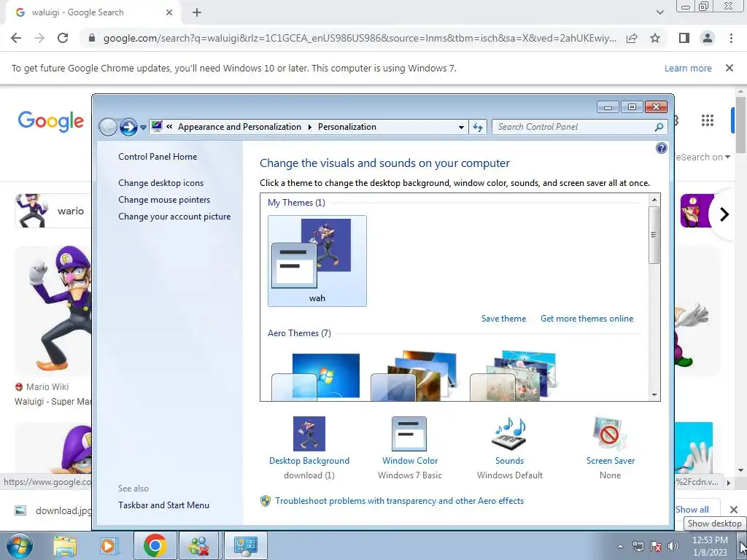The width and height of the screenshot is (747, 560).
Task: Launch Windows Media Player from taskbar
Action: click(109, 545)
